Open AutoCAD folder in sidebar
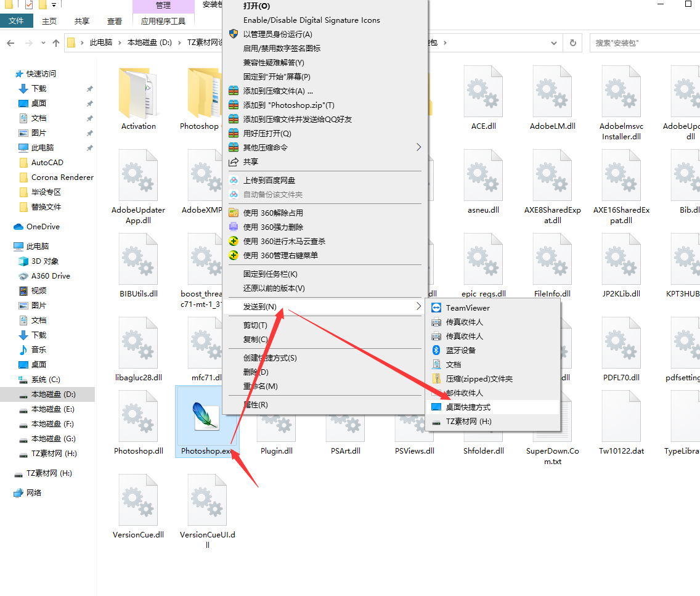The image size is (700, 596). tap(47, 163)
